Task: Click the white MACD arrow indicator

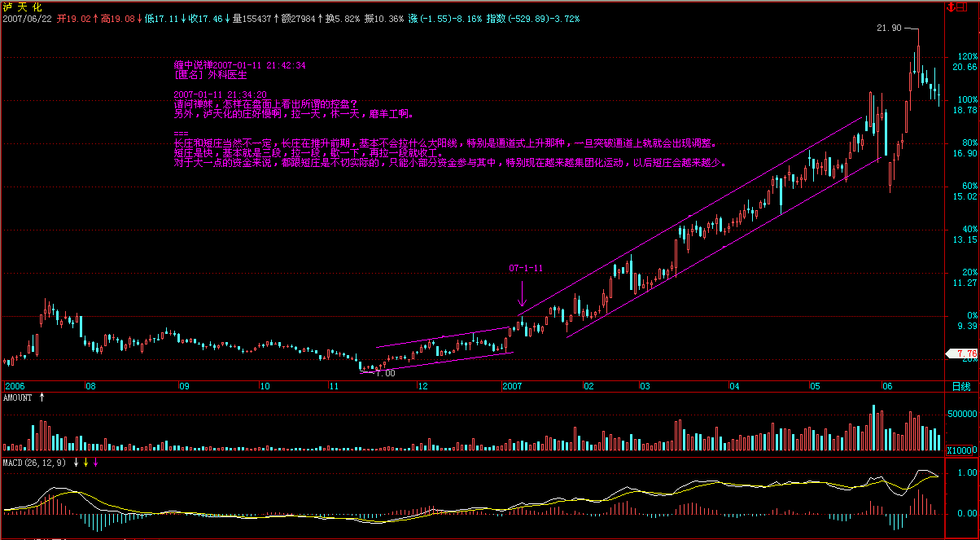Action: coord(76,463)
